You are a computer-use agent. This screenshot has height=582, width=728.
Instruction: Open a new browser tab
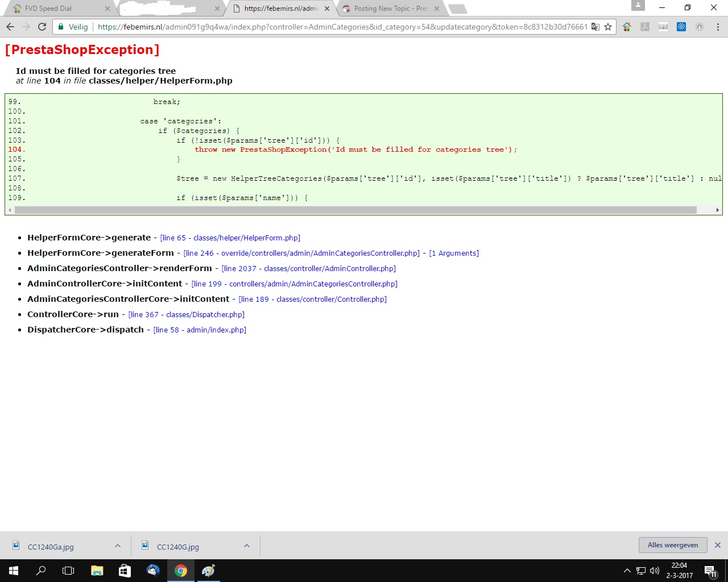click(458, 9)
